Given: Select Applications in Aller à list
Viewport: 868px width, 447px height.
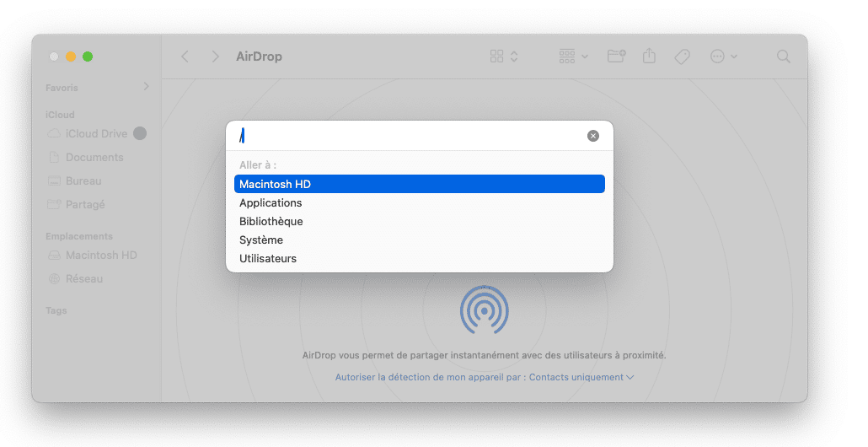Looking at the screenshot, I should 419,202.
